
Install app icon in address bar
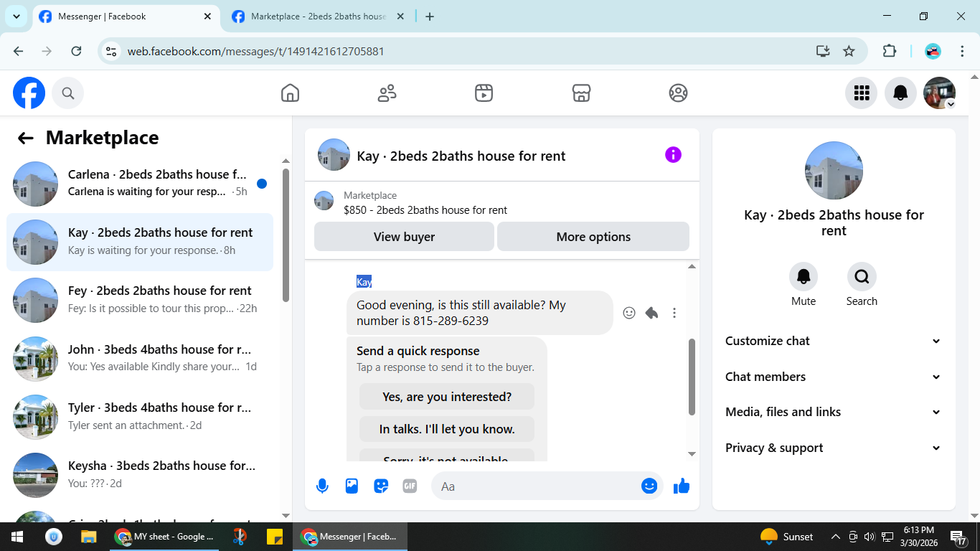coord(823,51)
